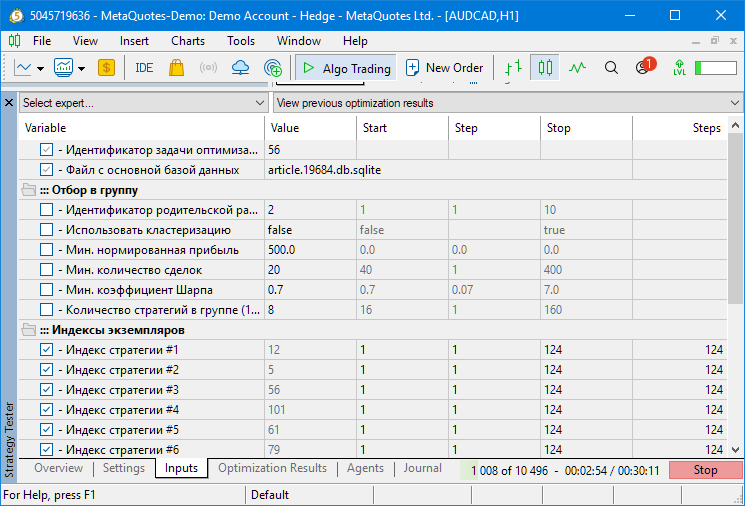The width and height of the screenshot is (745, 506).
Task: Click the Variable column header
Action: (141, 128)
